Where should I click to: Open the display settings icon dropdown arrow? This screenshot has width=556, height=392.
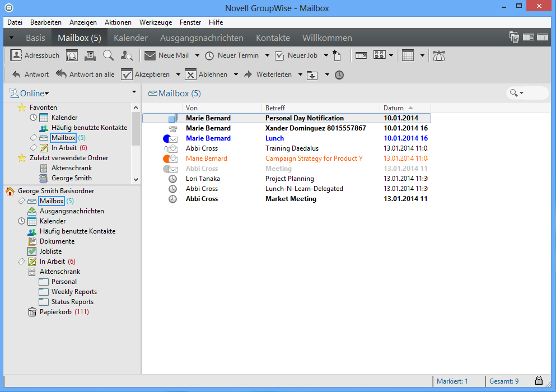[x=391, y=55]
